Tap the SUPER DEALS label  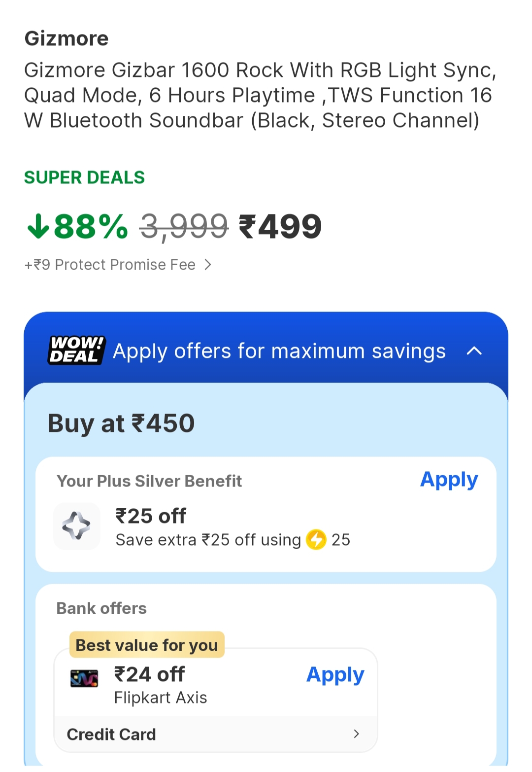tap(84, 177)
